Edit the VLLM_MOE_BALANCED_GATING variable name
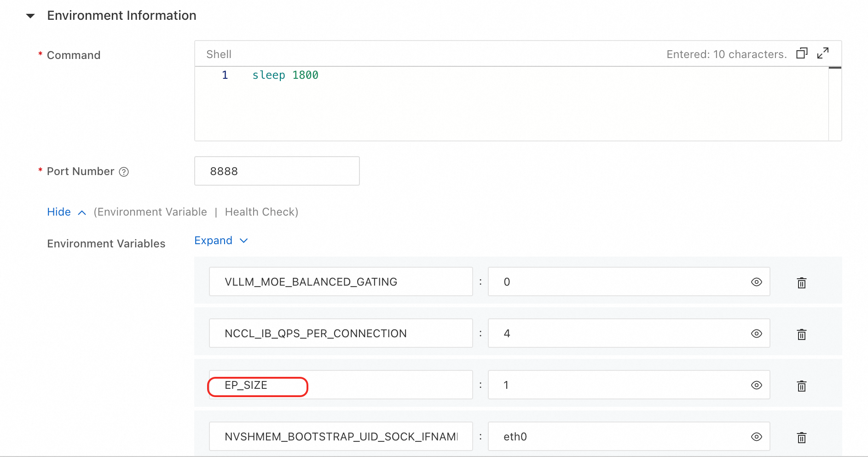The height and width of the screenshot is (457, 868). click(x=341, y=281)
